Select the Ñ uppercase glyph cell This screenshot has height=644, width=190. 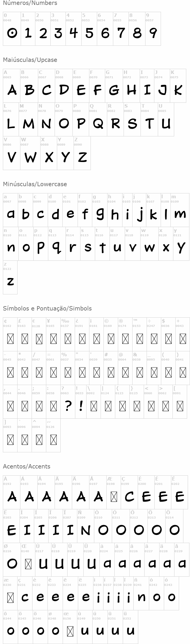point(85,526)
